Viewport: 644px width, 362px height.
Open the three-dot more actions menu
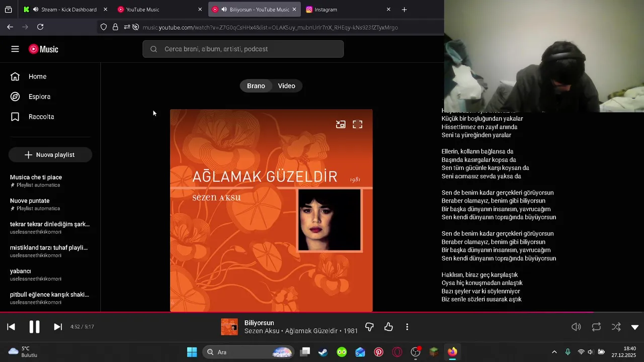coord(407,327)
